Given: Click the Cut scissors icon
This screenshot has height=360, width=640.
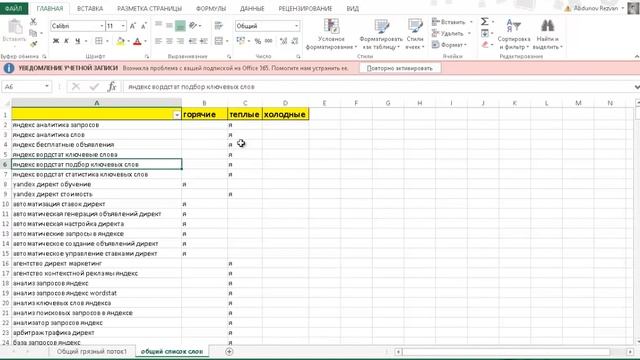Looking at the screenshot, I should tap(33, 22).
